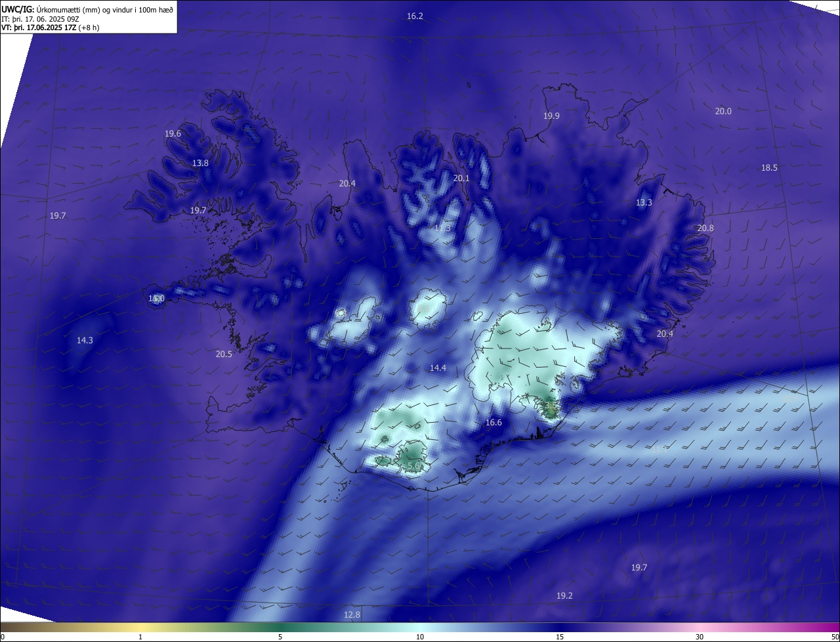840x642 pixels.
Task: Select the 16.2 value label
Action: (415, 16)
